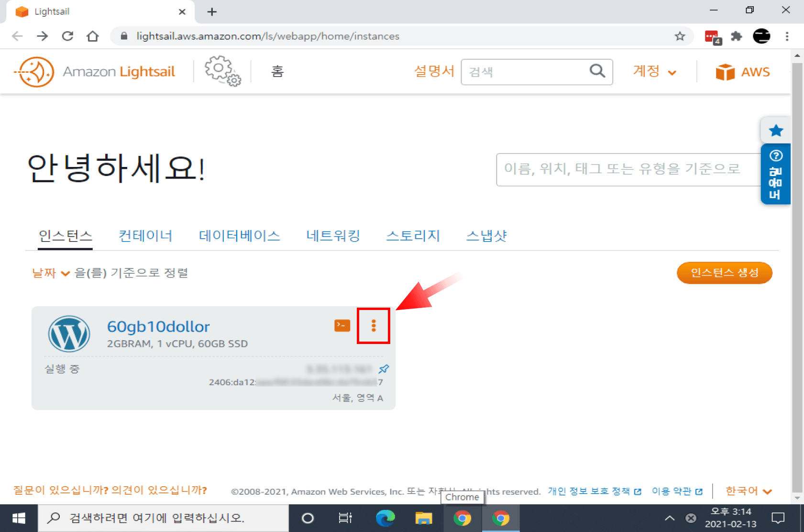Open the 개인 정보 보호 정책 link

point(594,491)
